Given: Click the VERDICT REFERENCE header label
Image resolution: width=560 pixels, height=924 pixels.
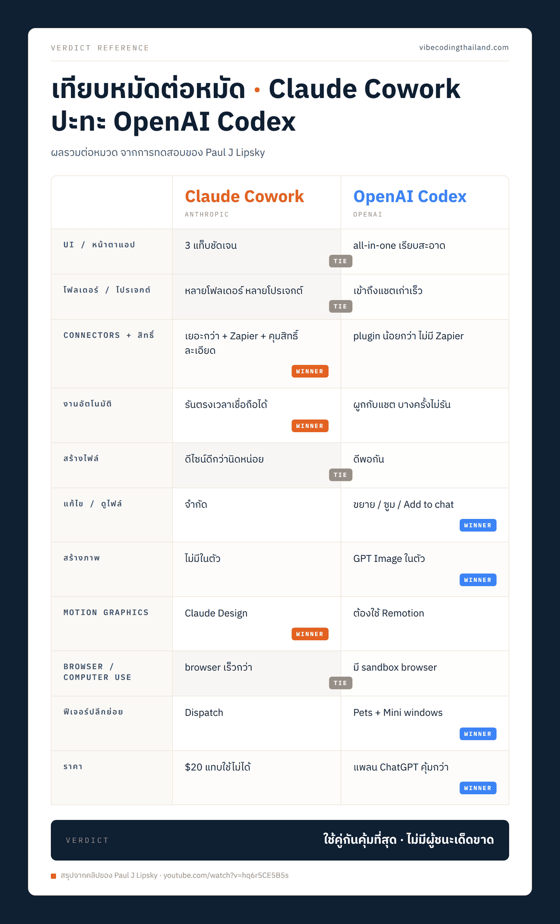Looking at the screenshot, I should click(x=100, y=48).
